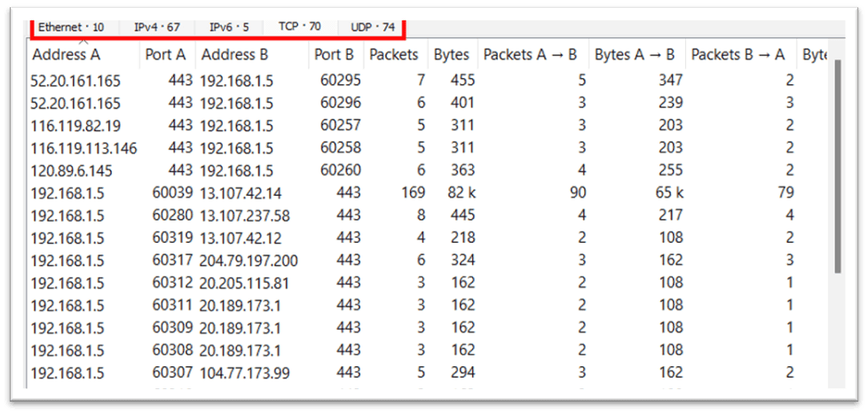The image size is (868, 414).
Task: Click the 218 bytes cell
Action: [x=462, y=238]
